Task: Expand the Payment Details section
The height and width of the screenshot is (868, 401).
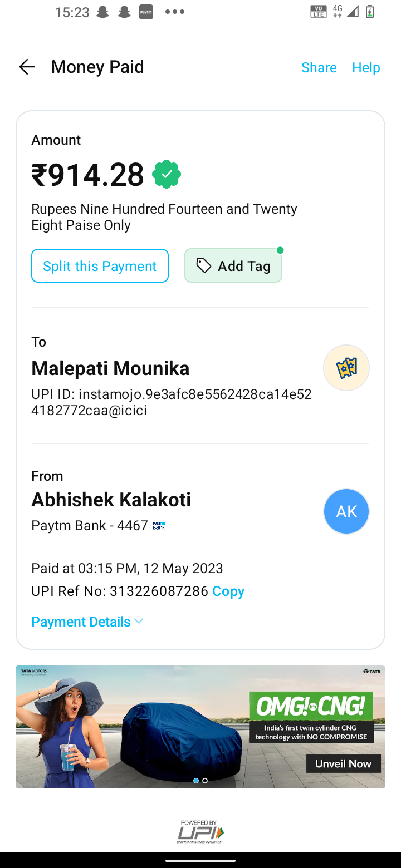Action: [x=81, y=622]
